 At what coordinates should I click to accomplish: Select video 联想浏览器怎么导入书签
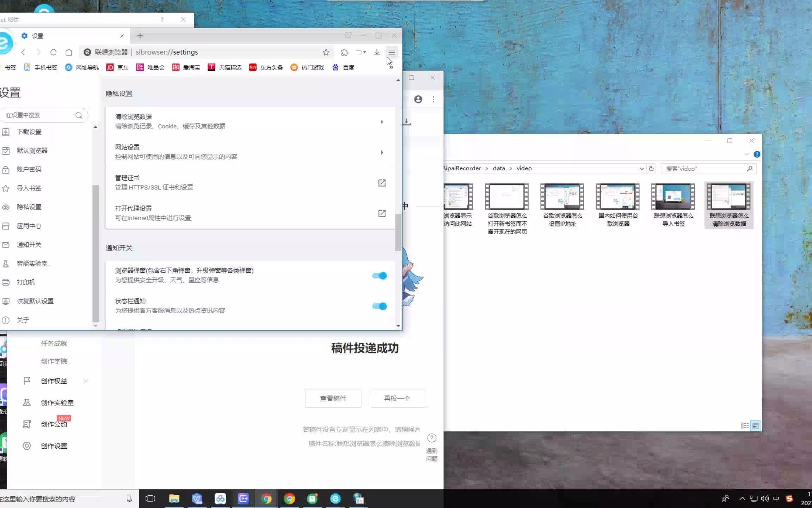673,205
